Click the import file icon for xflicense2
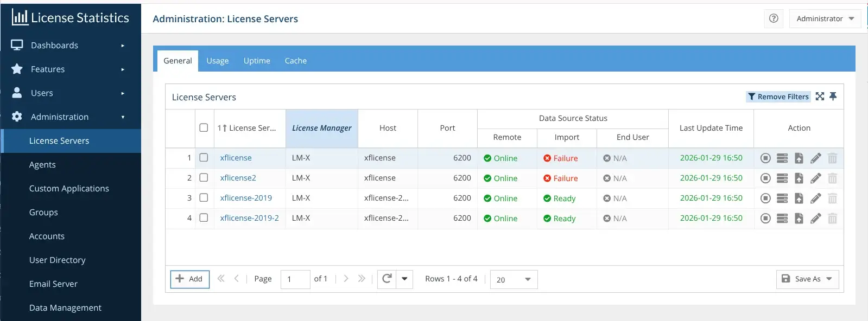This screenshot has width=868, height=321. [799, 178]
